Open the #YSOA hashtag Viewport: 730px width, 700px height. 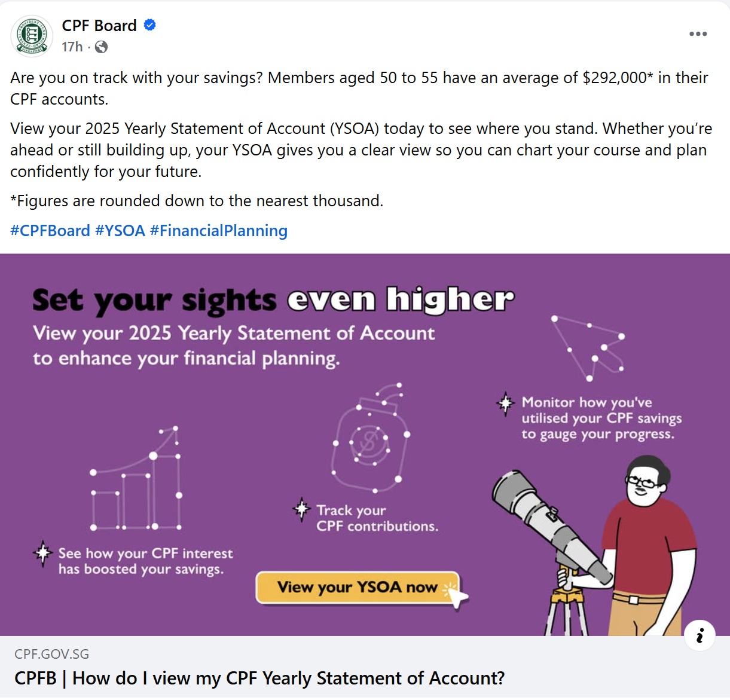click(120, 231)
